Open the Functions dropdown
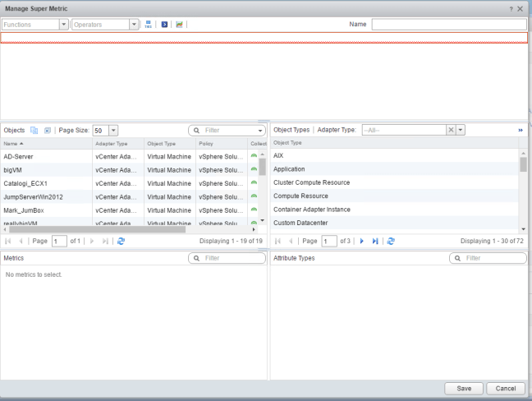Image resolution: width=532 pixels, height=401 pixels. tap(64, 25)
